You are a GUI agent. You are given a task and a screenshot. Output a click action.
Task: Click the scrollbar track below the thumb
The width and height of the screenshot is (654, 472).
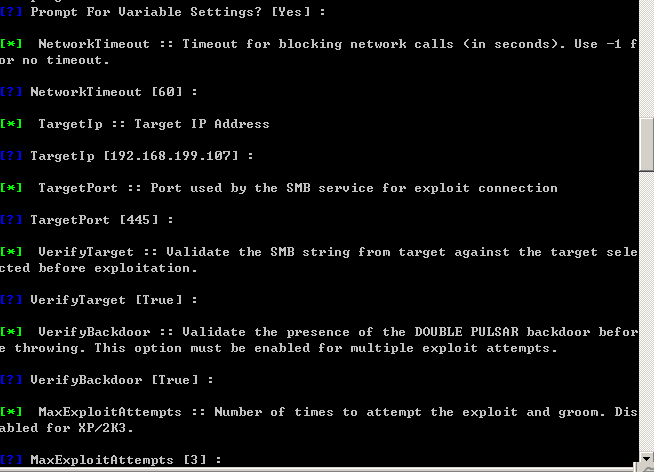pyautogui.click(x=646, y=311)
